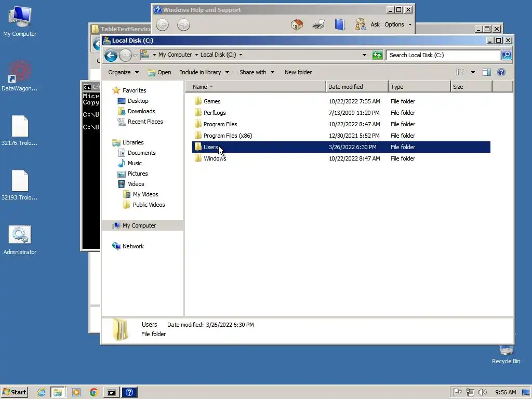The width and height of the screenshot is (532, 399).
Task: Expand Local Disk (C:) breadcrumb arrow
Action: pyautogui.click(x=241, y=55)
